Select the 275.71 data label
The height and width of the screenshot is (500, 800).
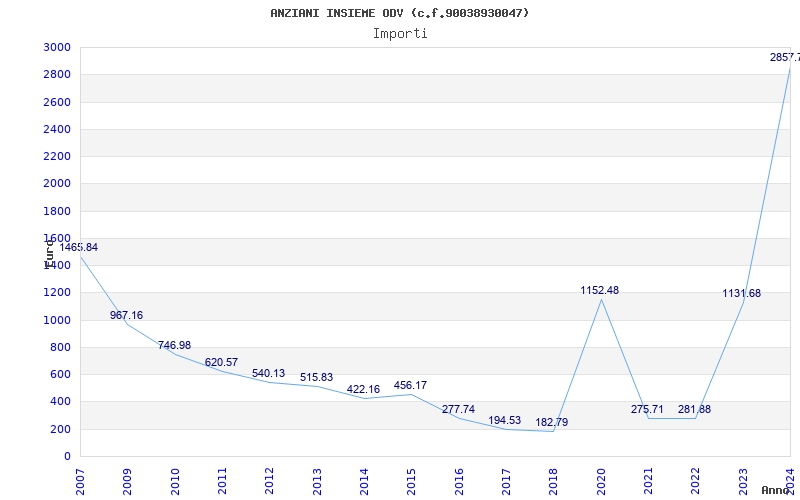pyautogui.click(x=647, y=410)
